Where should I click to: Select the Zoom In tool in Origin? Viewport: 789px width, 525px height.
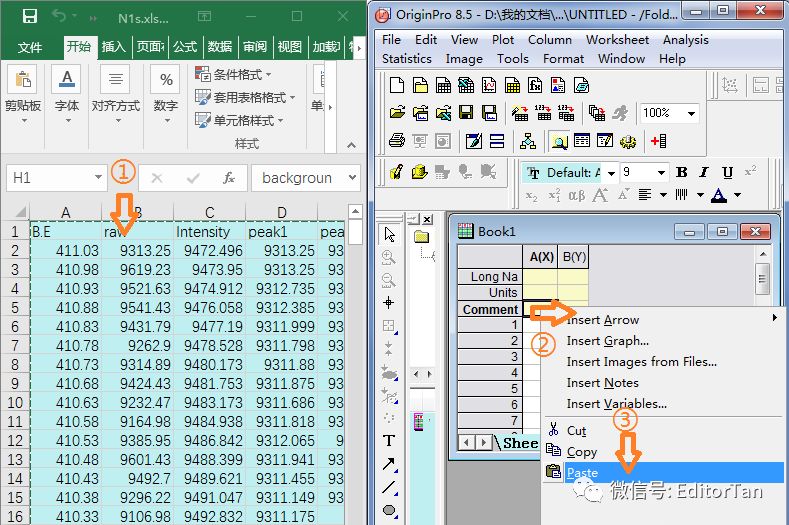(x=389, y=257)
